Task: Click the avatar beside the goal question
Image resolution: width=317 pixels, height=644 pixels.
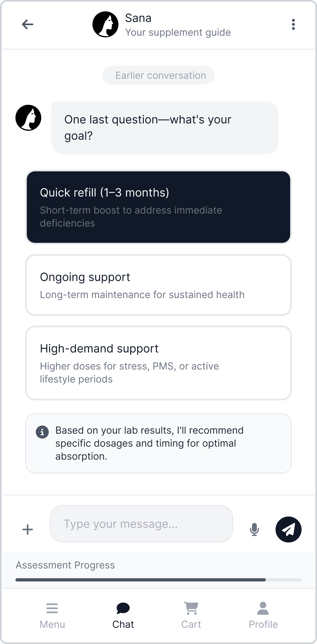Action: (28, 118)
